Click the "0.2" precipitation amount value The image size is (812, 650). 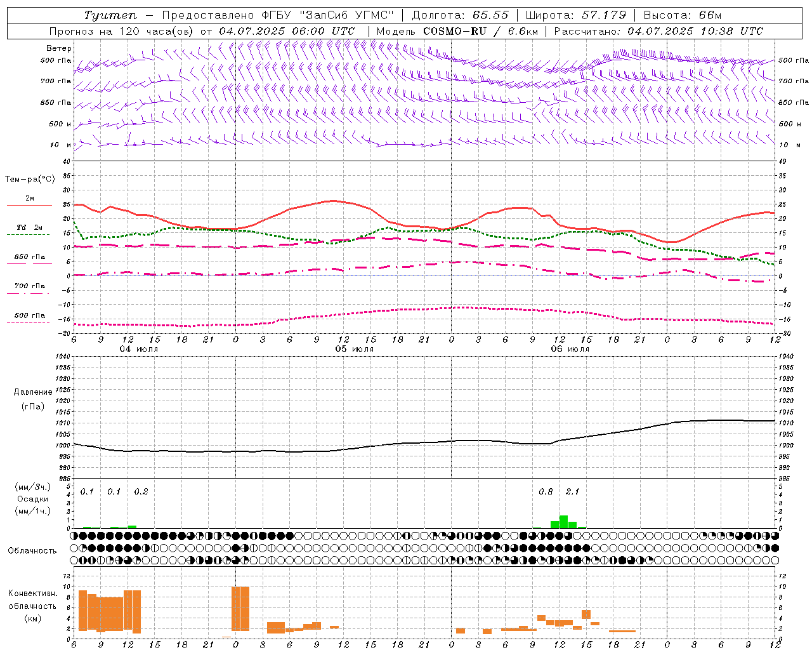pos(141,491)
